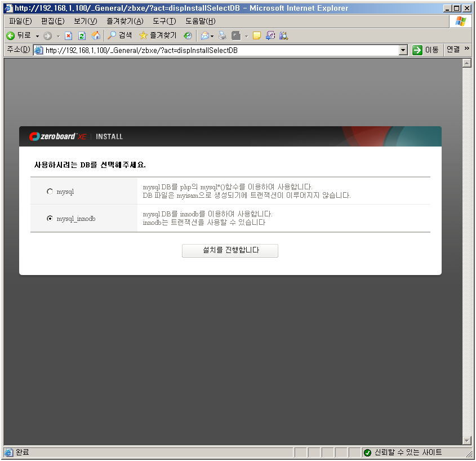
Task: Click the 설치를 진행합니다 button
Action: pos(230,251)
